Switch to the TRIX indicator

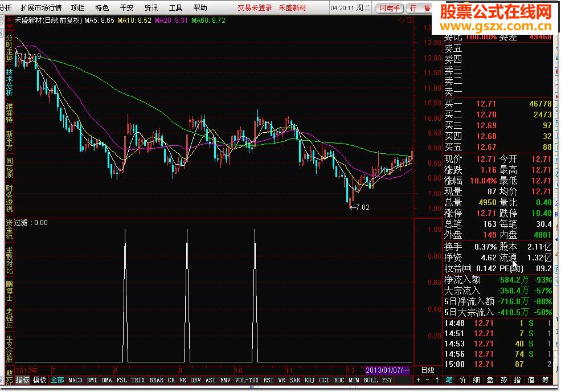pos(138,380)
